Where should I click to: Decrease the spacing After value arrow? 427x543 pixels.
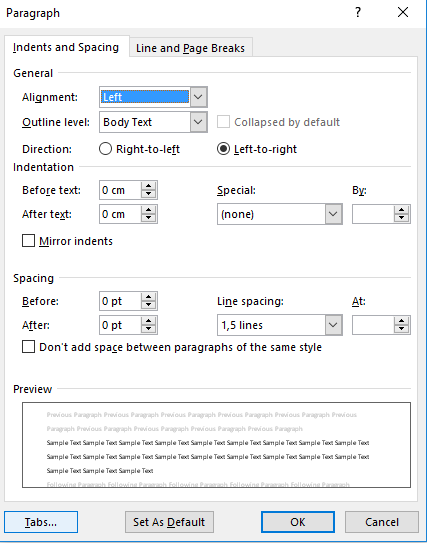coord(149,329)
